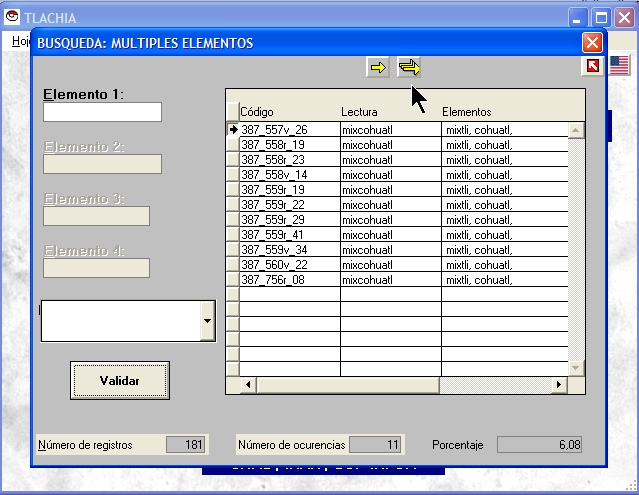
Task: Click the Lectura column header
Action: point(390,112)
